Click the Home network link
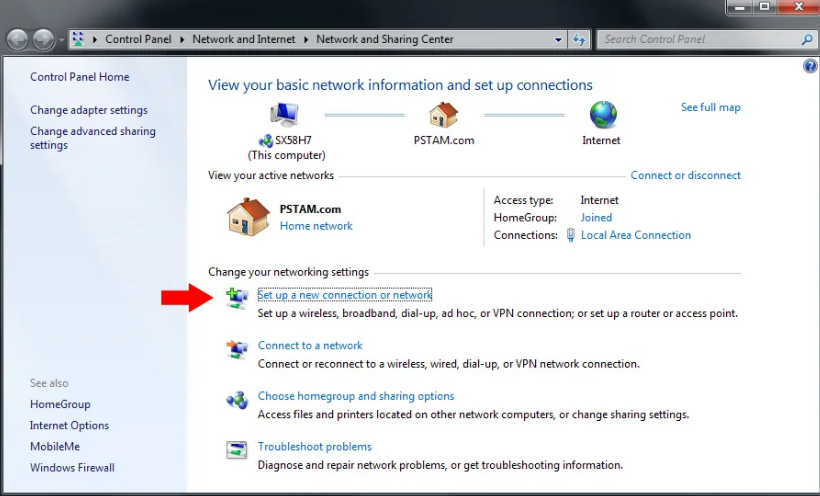Screen dimensions: 820x496 [316, 226]
